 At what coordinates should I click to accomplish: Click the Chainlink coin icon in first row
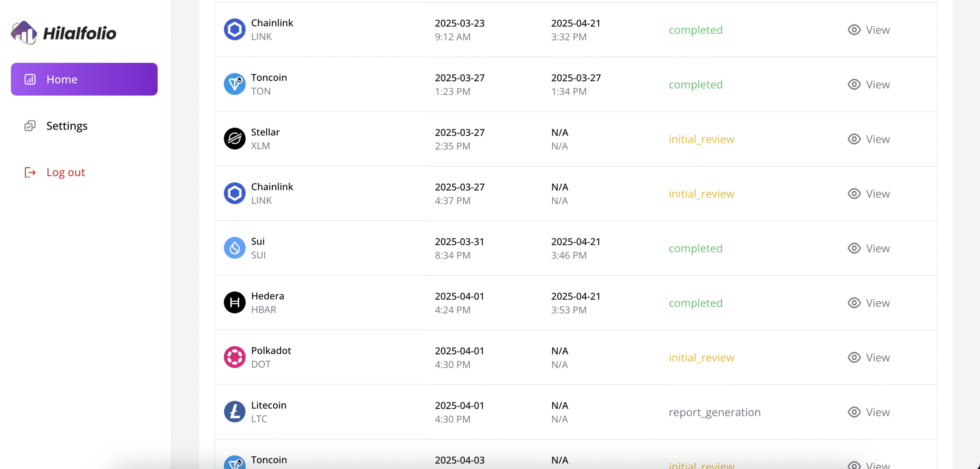(235, 29)
